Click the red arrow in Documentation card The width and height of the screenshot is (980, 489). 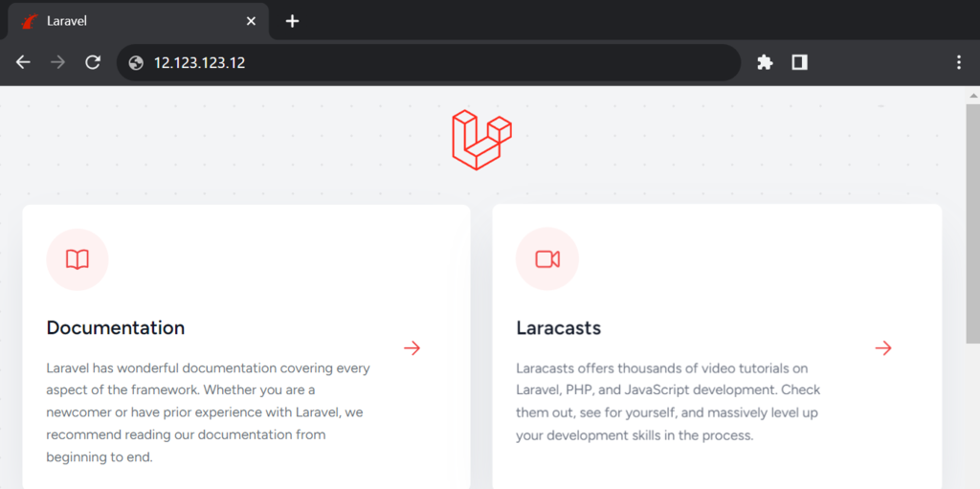(412, 348)
